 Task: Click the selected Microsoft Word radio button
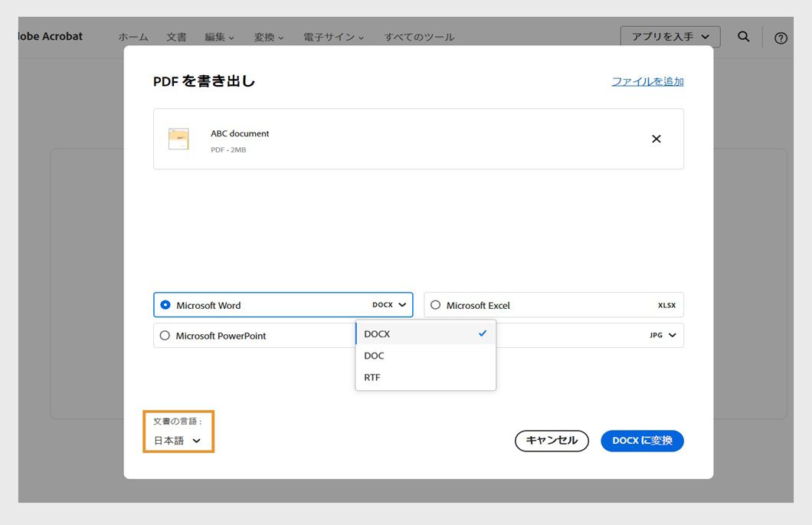coord(165,304)
